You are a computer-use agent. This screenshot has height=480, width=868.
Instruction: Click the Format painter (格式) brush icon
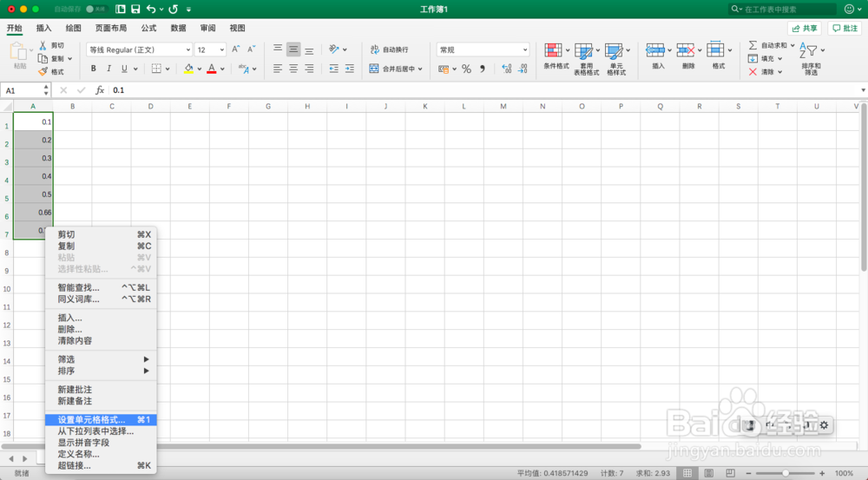(43, 71)
